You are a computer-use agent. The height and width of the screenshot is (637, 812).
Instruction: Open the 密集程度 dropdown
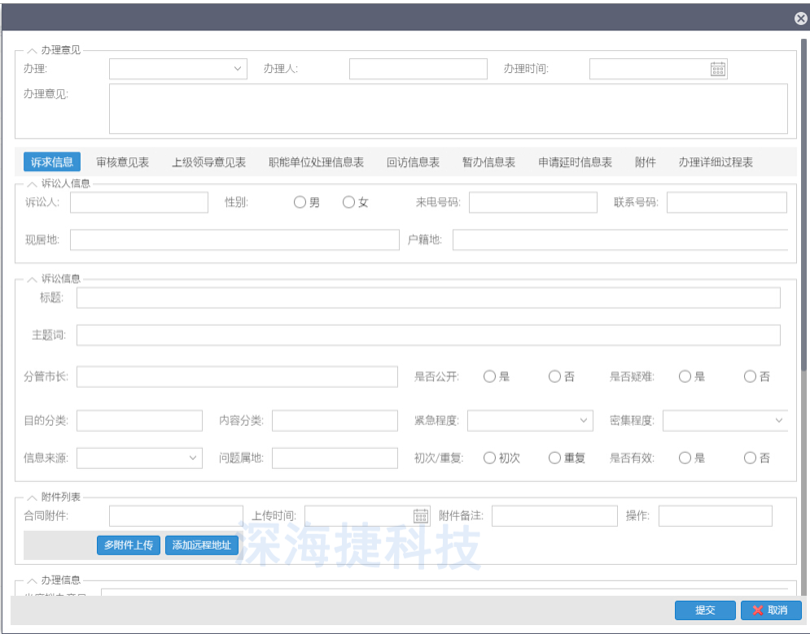[x=779, y=421]
